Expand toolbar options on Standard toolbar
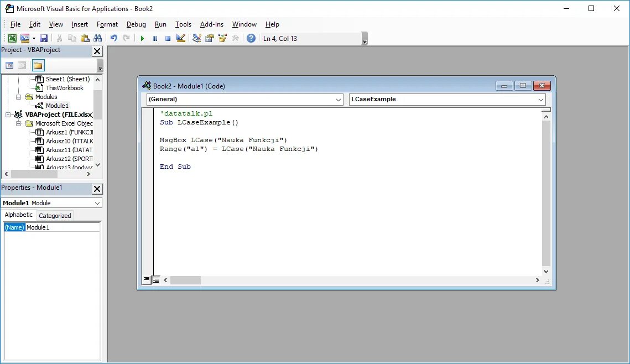 [365, 39]
